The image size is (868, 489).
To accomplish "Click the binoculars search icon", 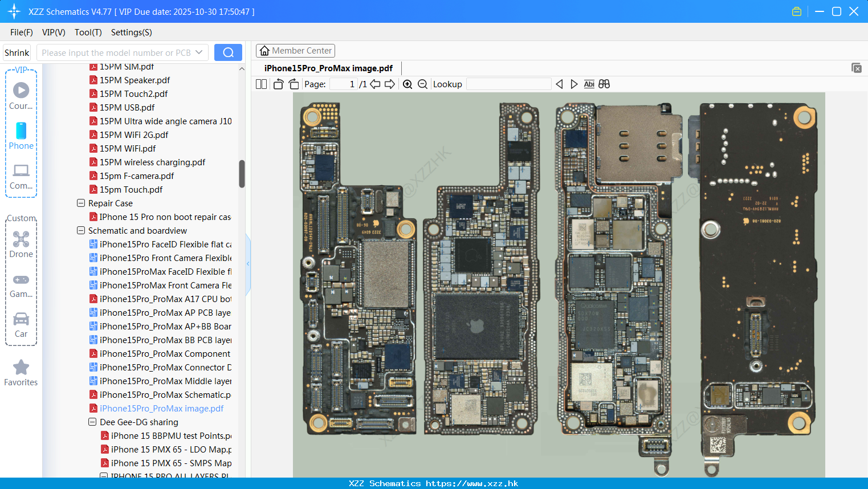I will click(x=604, y=84).
